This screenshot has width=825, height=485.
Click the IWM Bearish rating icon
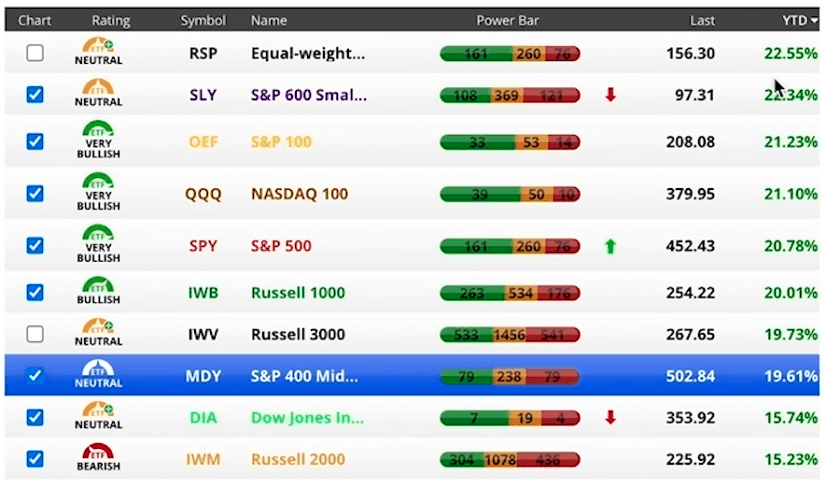[98, 458]
